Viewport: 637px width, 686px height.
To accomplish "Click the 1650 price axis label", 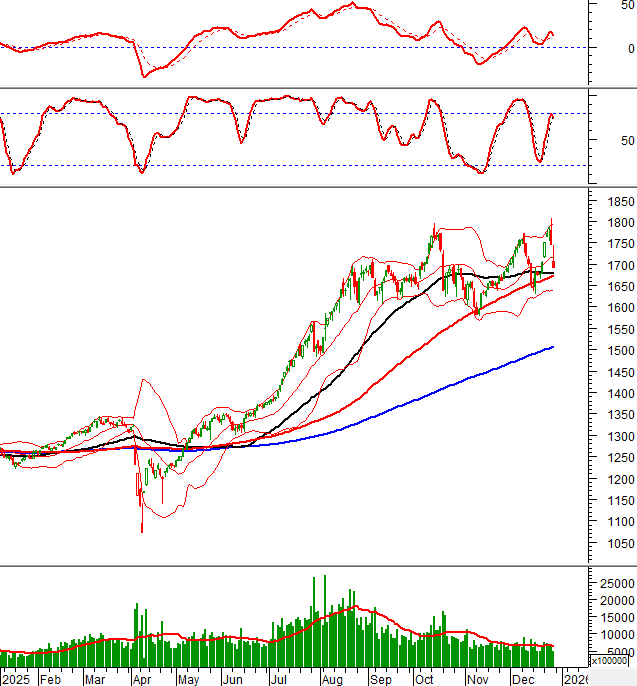I will 611,287.
